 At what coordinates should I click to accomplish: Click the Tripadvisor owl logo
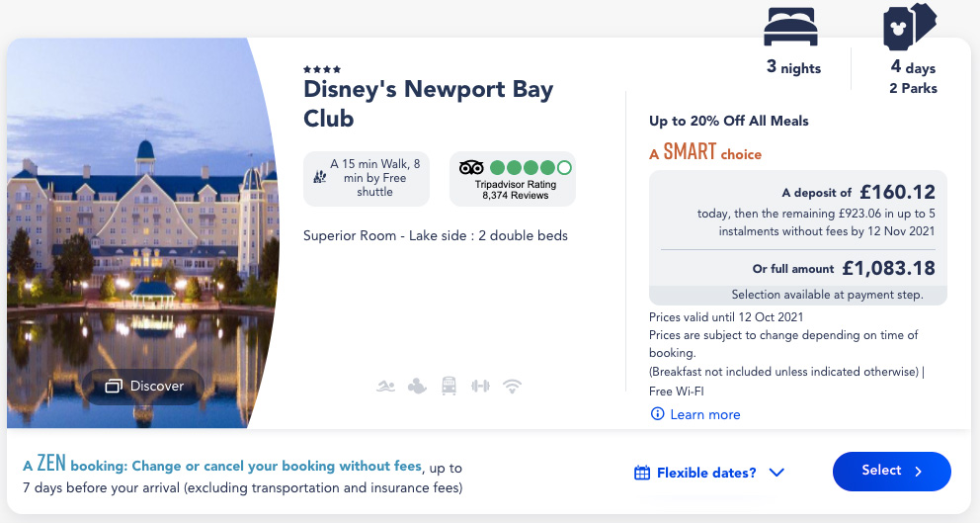[x=471, y=168]
